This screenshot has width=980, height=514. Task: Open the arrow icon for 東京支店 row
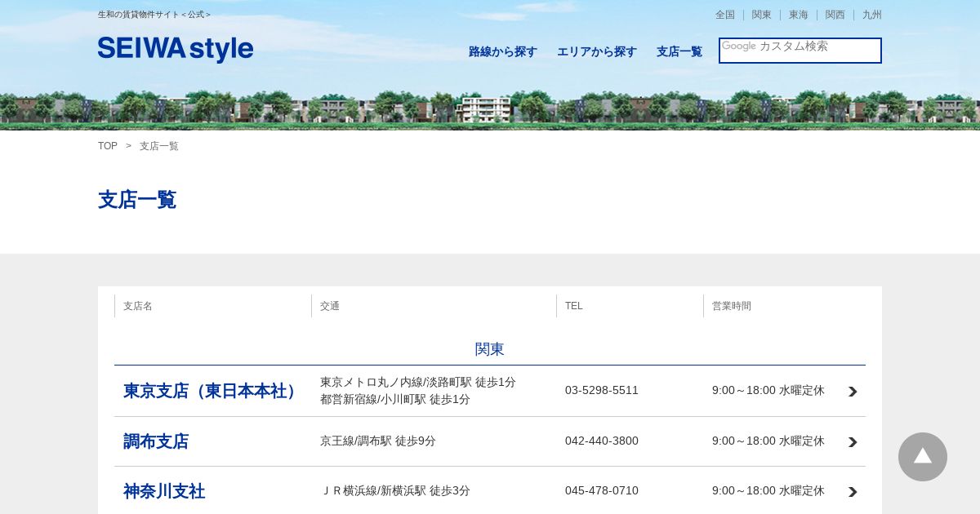coord(853,392)
